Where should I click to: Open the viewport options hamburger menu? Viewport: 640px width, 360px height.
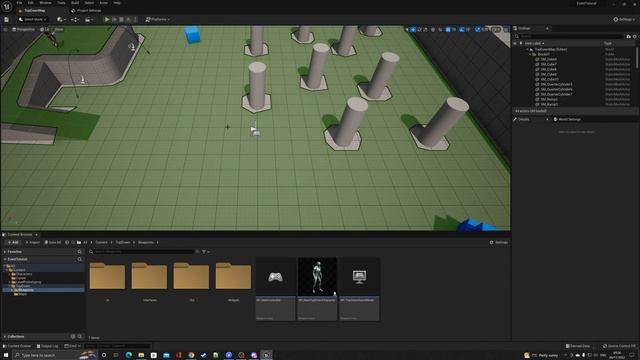click(5, 29)
